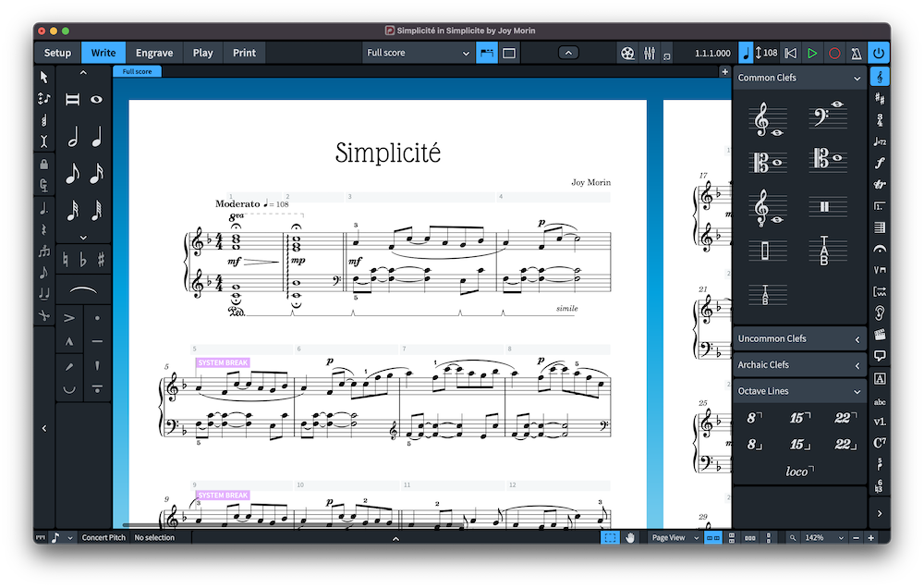Image resolution: width=924 pixels, height=588 pixels.
Task: Toggle the metronome click button
Action: [x=857, y=53]
